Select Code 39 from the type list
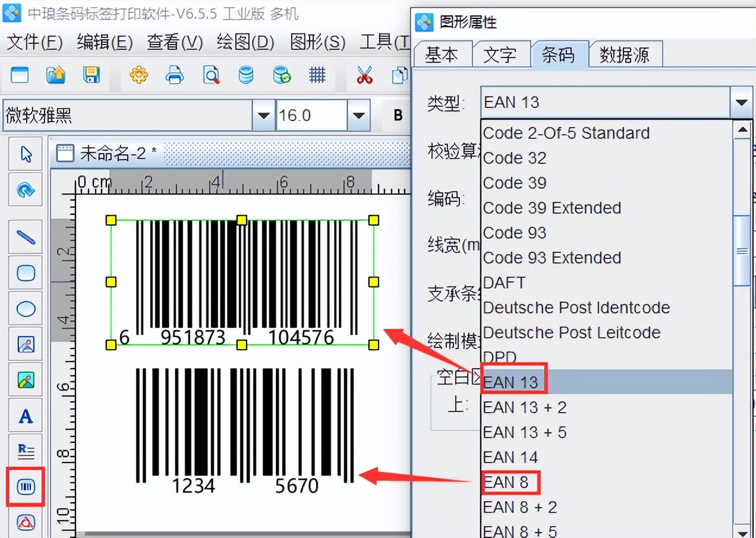The image size is (756, 538). (515, 182)
